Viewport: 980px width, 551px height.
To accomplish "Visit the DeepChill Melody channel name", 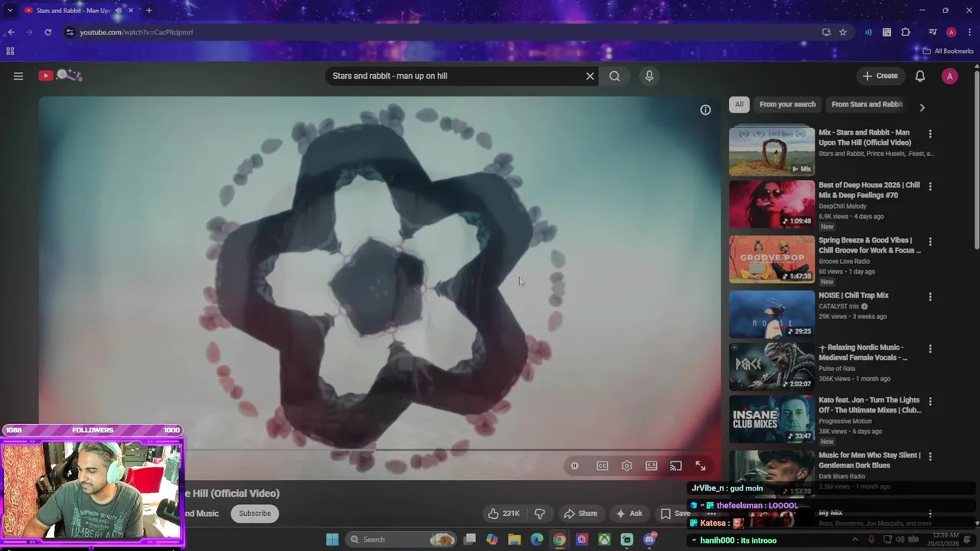I will 842,206.
